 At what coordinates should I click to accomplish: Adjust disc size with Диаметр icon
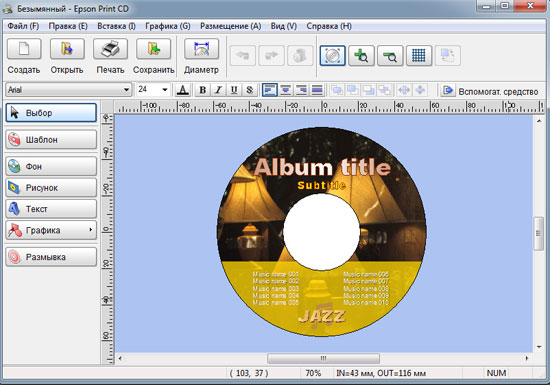(x=201, y=49)
